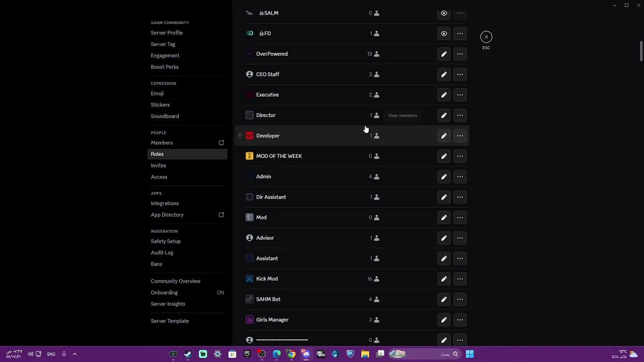View the FD role with eye icon
The image size is (644, 362).
coord(444,34)
